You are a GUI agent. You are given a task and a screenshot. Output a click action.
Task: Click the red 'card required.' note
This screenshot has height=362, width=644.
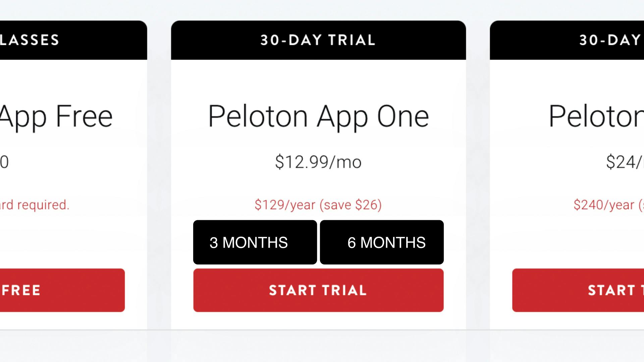point(35,205)
